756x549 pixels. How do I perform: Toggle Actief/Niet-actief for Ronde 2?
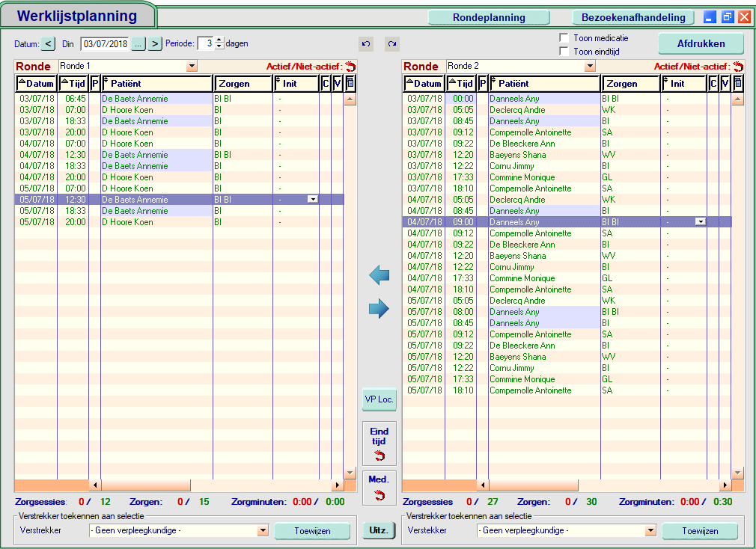pos(738,67)
